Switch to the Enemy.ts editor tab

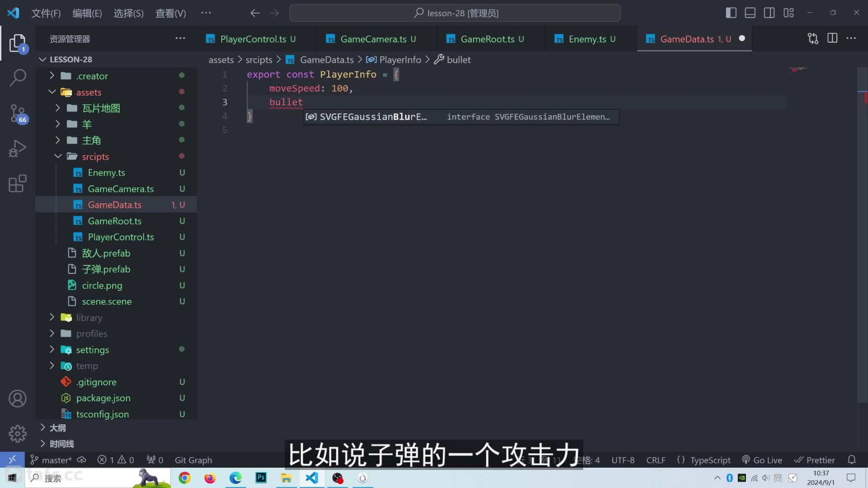[592, 39]
